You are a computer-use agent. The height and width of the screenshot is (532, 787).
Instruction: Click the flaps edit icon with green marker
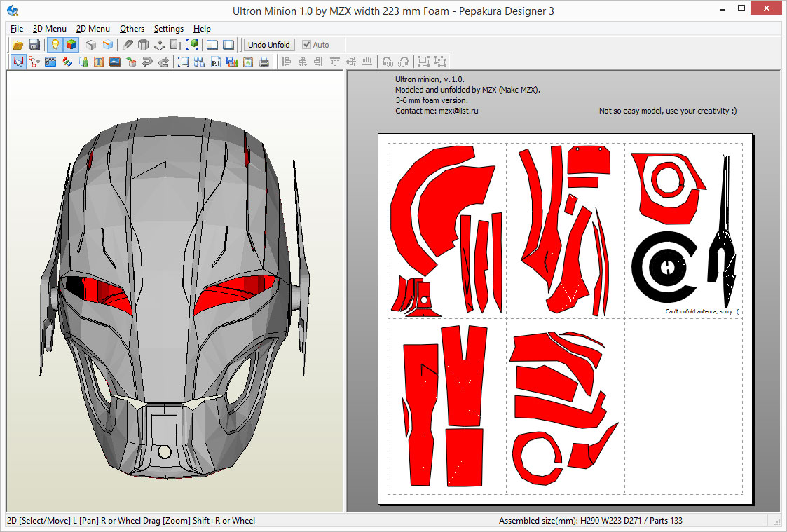pos(83,62)
